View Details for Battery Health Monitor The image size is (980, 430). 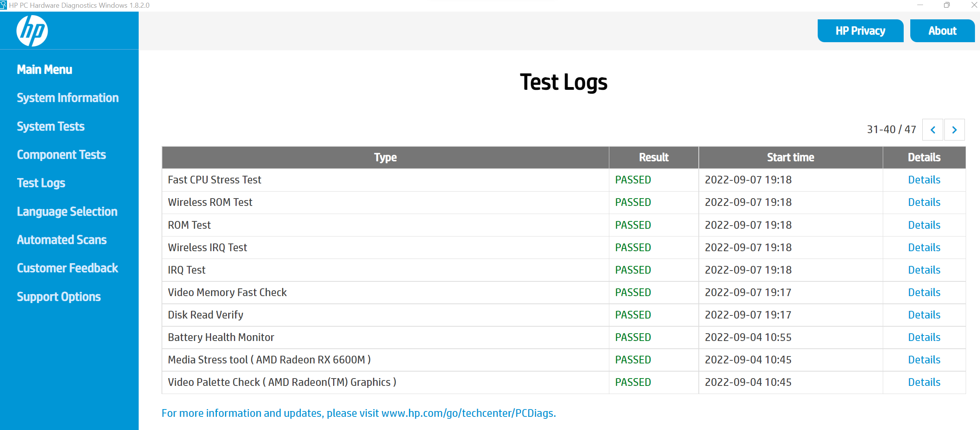[x=924, y=337]
